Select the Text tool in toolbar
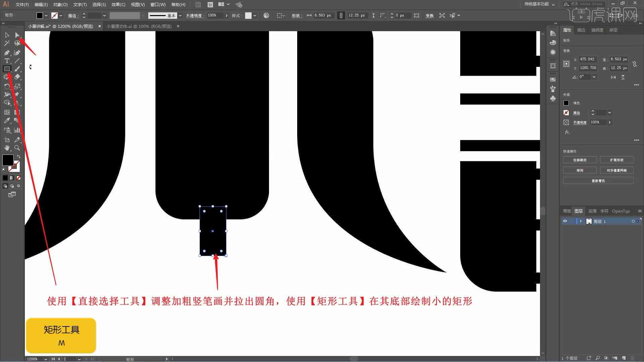644x362 pixels. [7, 61]
